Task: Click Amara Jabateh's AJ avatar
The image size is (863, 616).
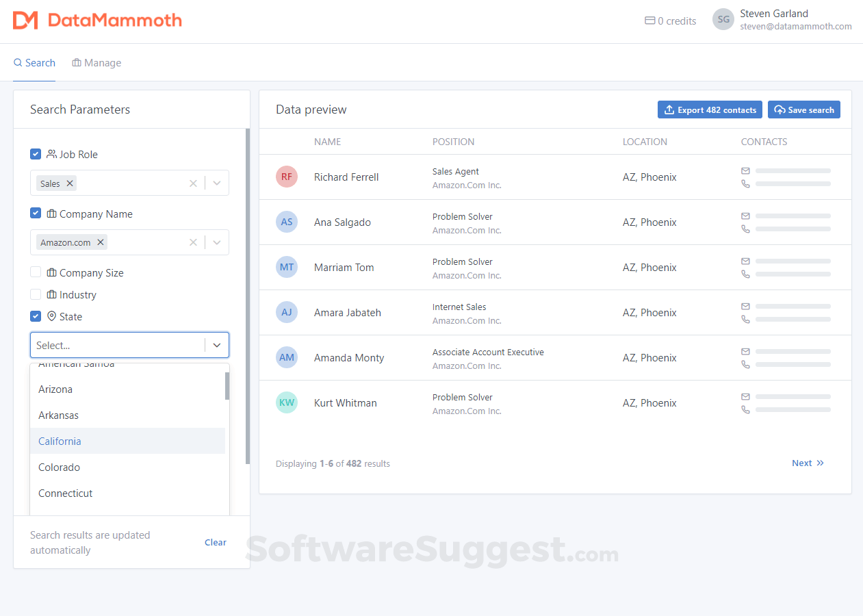Action: [x=287, y=312]
